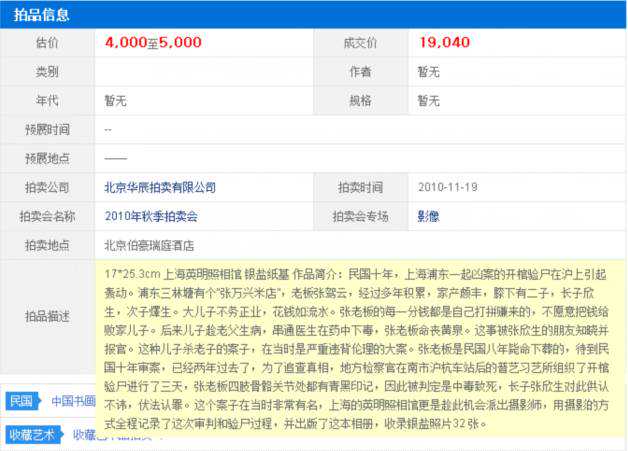Click the 拍卖描述 row label

[47, 317]
